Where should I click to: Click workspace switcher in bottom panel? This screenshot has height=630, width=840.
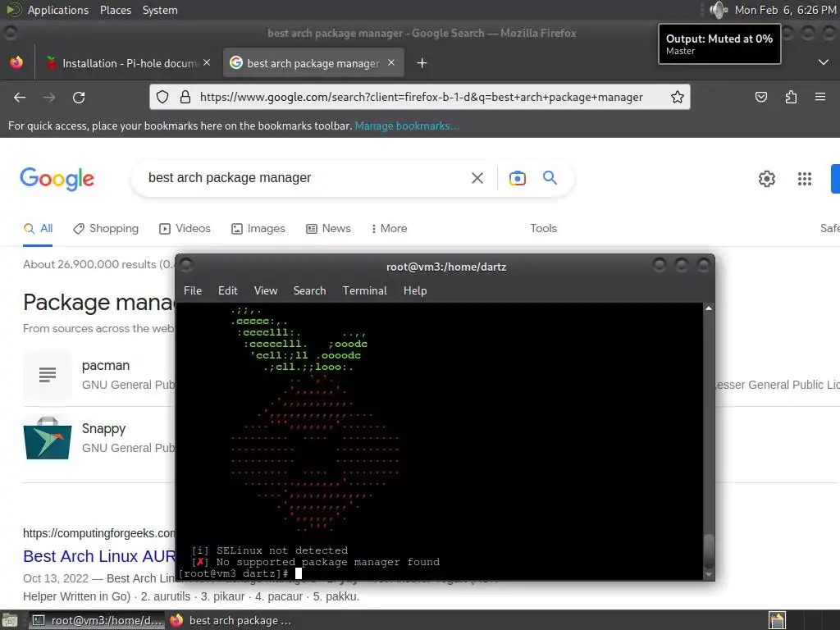tap(777, 620)
